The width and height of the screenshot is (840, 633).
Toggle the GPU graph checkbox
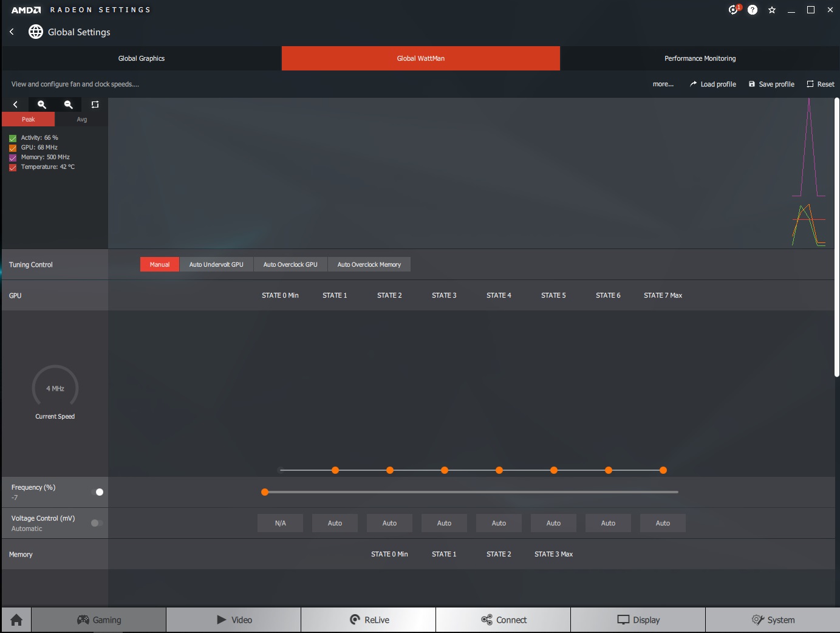pos(13,148)
